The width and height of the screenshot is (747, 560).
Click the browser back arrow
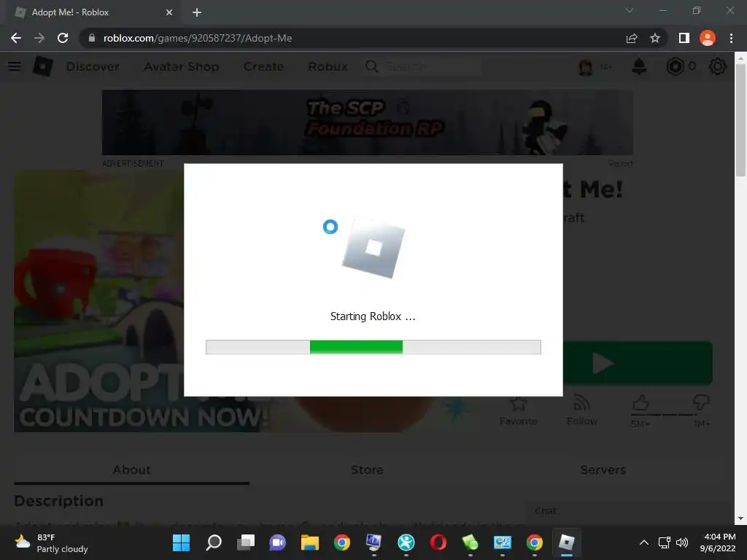pyautogui.click(x=16, y=38)
